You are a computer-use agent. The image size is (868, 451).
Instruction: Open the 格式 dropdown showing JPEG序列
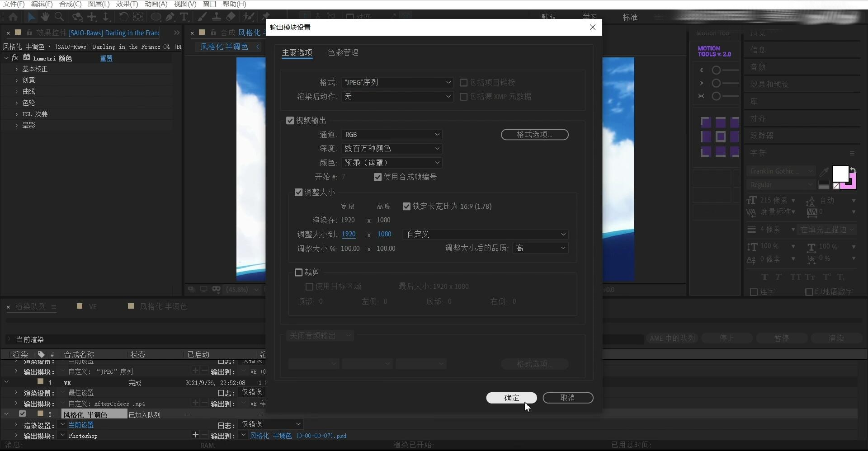point(397,83)
